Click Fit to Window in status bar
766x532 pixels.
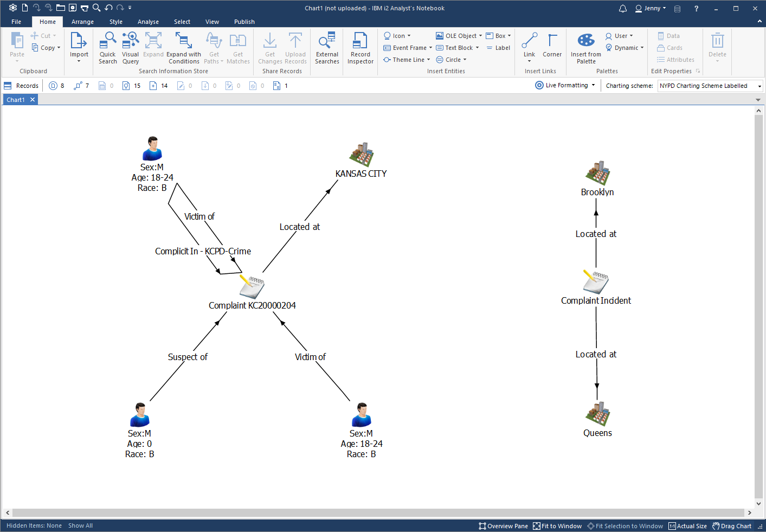[557, 526]
